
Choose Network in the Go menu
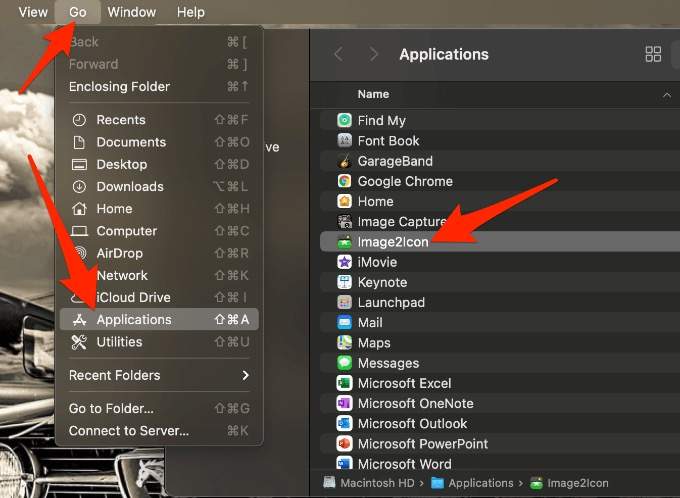pyautogui.click(x=159, y=275)
